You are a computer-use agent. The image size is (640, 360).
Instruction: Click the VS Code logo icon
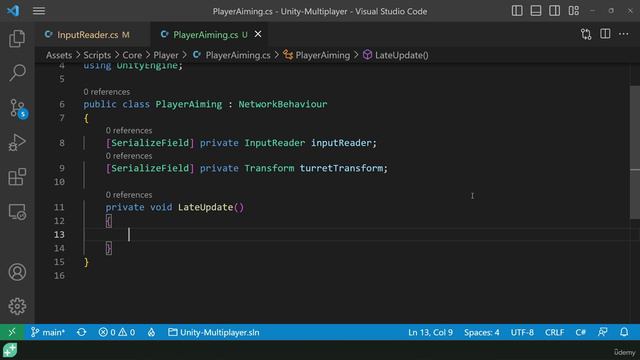[13, 11]
